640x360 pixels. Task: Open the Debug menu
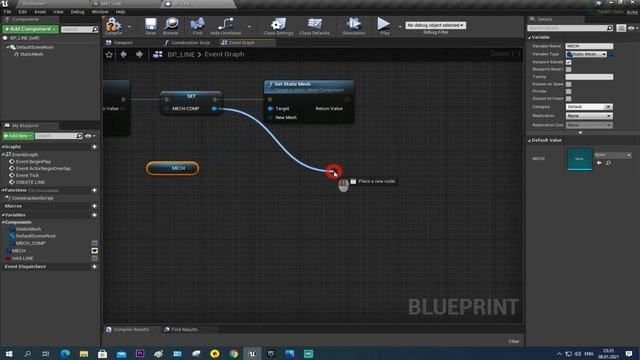click(x=78, y=12)
